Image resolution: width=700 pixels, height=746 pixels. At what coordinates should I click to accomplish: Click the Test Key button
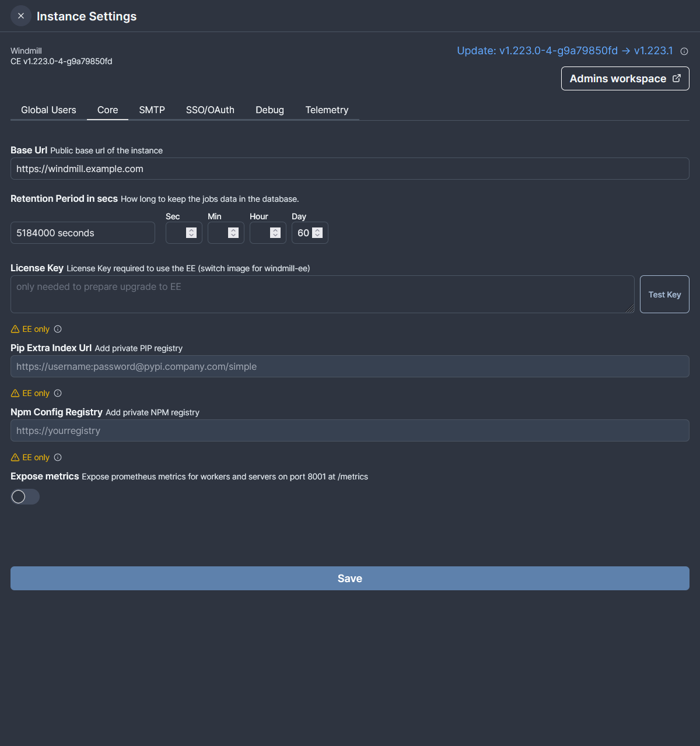pos(664,295)
